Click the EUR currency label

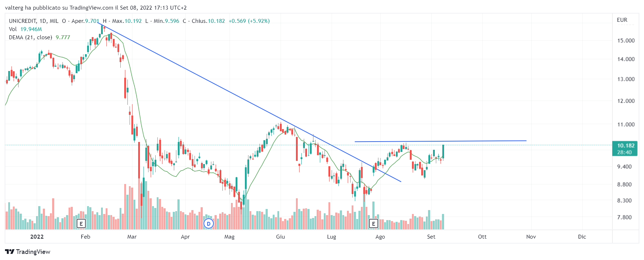point(622,20)
